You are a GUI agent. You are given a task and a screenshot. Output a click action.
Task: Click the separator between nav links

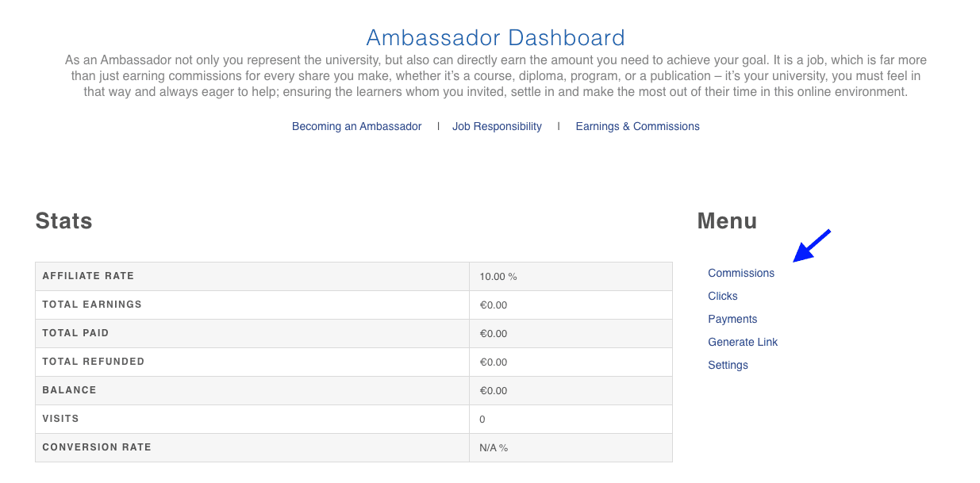438,126
